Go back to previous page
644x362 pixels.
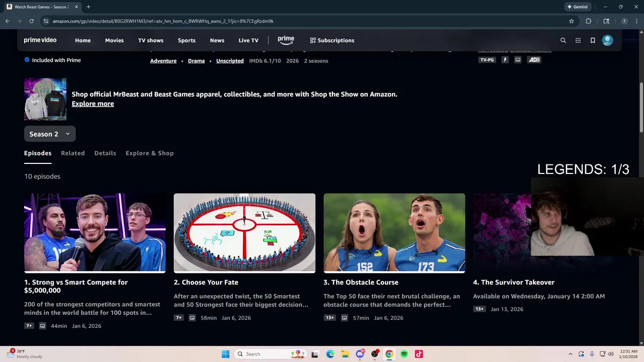[x=7, y=21]
